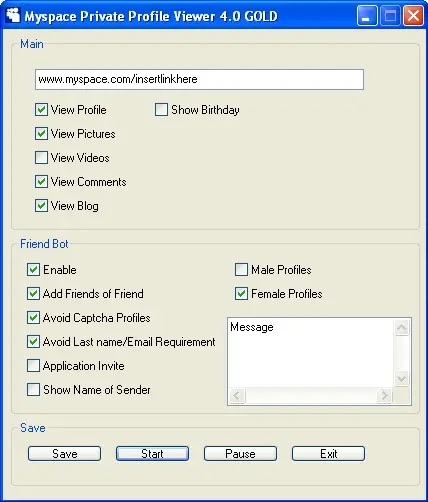Screen dimensions: 428x502
Task: Click the message box scroll down arrow
Action: 402,379
